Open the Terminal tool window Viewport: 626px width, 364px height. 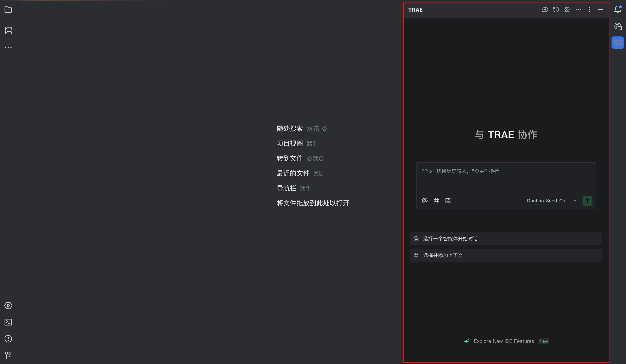pyautogui.click(x=8, y=322)
